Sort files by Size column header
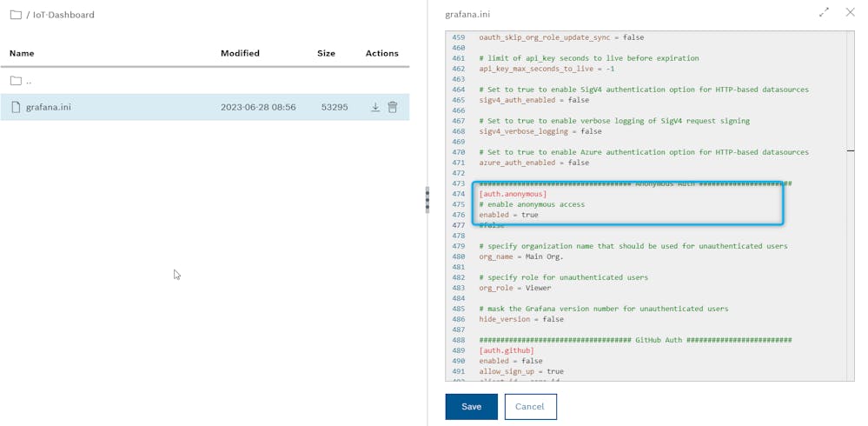This screenshot has width=868, height=426. click(x=326, y=53)
